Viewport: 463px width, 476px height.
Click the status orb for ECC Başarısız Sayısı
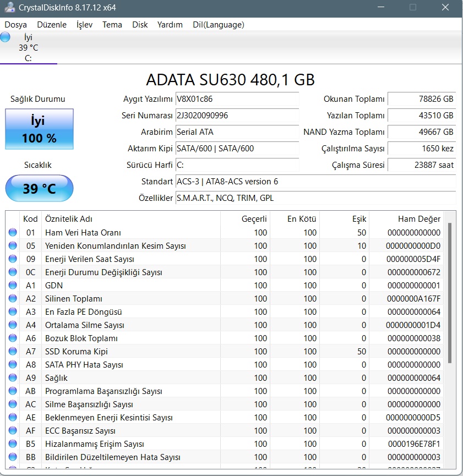point(13,430)
